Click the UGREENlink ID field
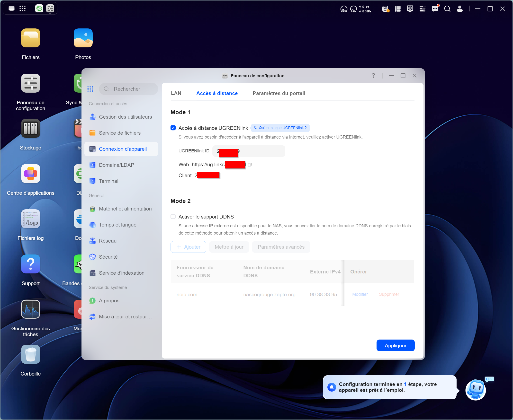The height and width of the screenshot is (420, 513). point(249,151)
